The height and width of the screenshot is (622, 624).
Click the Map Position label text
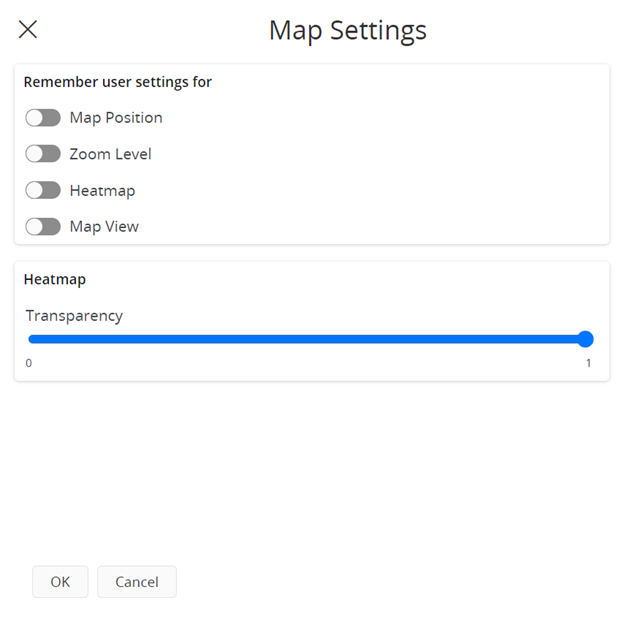[x=116, y=118]
